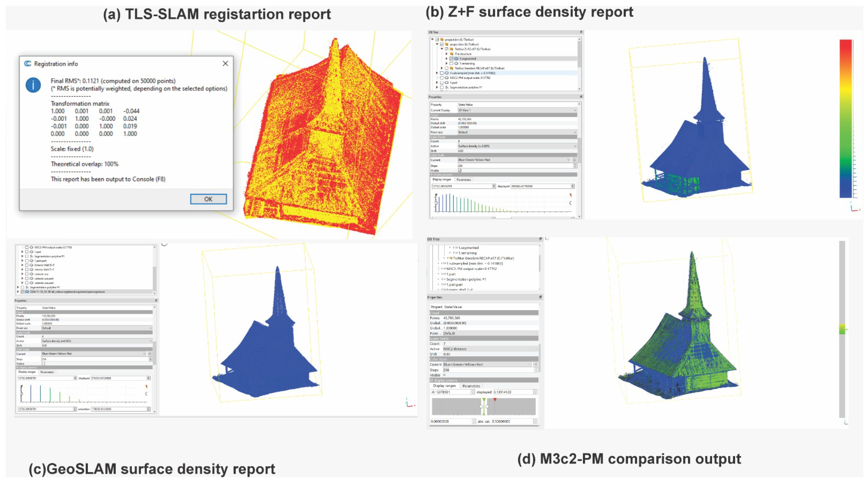
Task: Click the 1.remaining cloud icon in panel (b)
Action: pyautogui.click(x=456, y=63)
